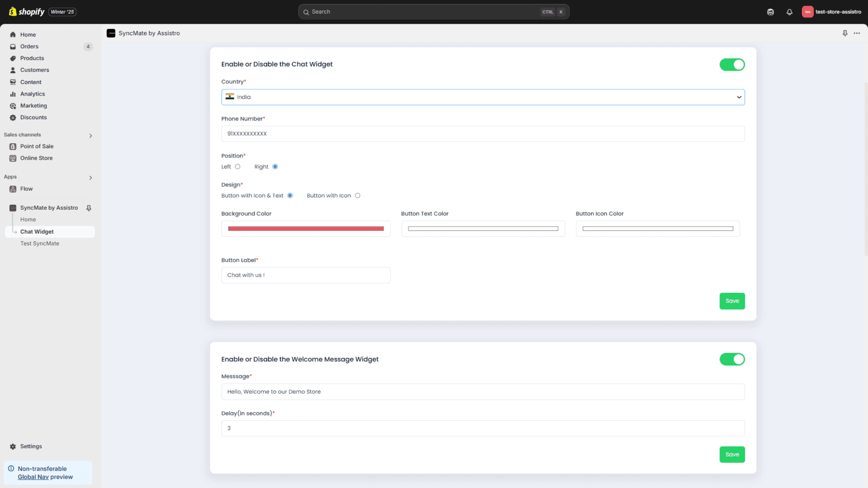Expand the Sales channels section
The height and width of the screenshot is (488, 868).
[x=91, y=136]
